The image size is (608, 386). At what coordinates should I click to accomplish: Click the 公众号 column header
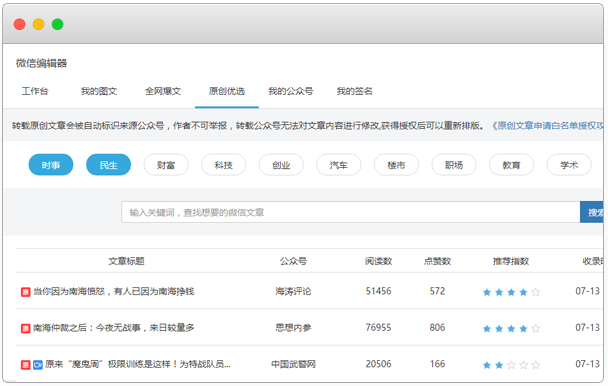(x=293, y=261)
